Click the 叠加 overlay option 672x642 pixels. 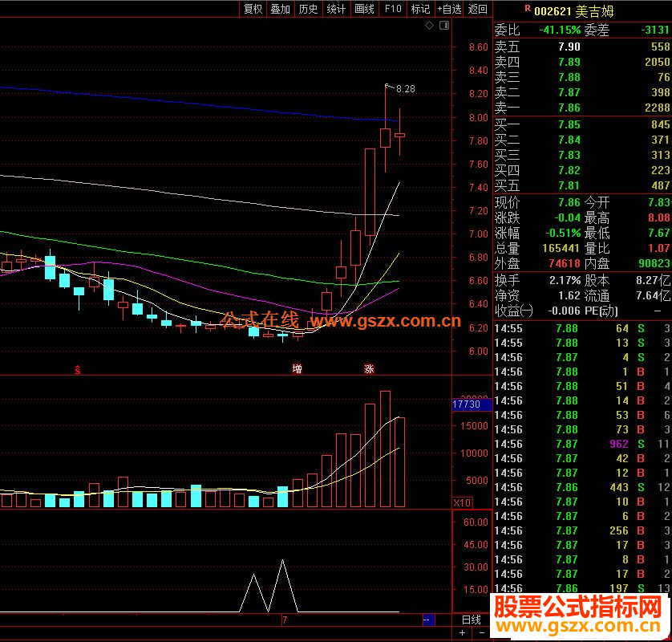click(x=281, y=9)
